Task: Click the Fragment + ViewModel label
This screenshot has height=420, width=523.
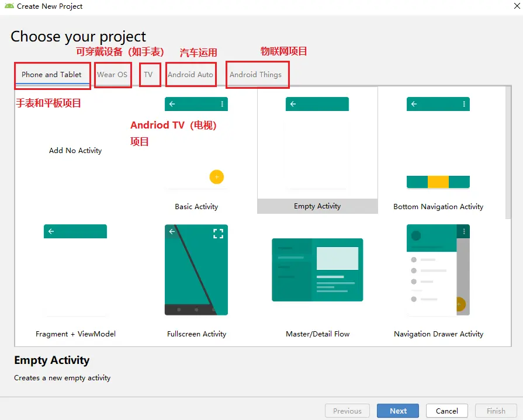Action: tap(76, 334)
